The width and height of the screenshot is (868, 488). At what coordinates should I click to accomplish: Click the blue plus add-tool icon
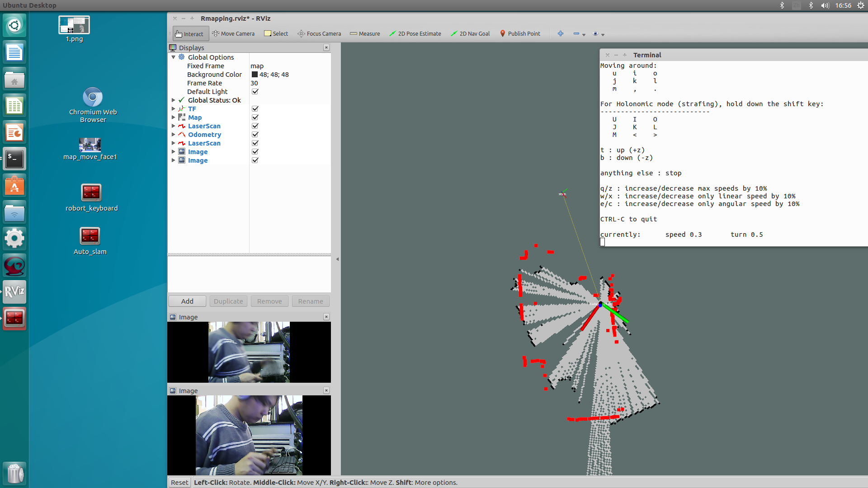click(x=561, y=34)
